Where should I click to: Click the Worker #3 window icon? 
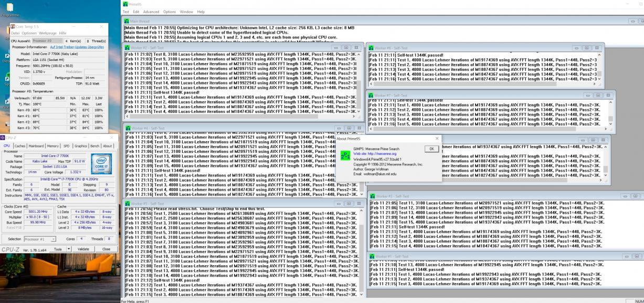pos(372,196)
